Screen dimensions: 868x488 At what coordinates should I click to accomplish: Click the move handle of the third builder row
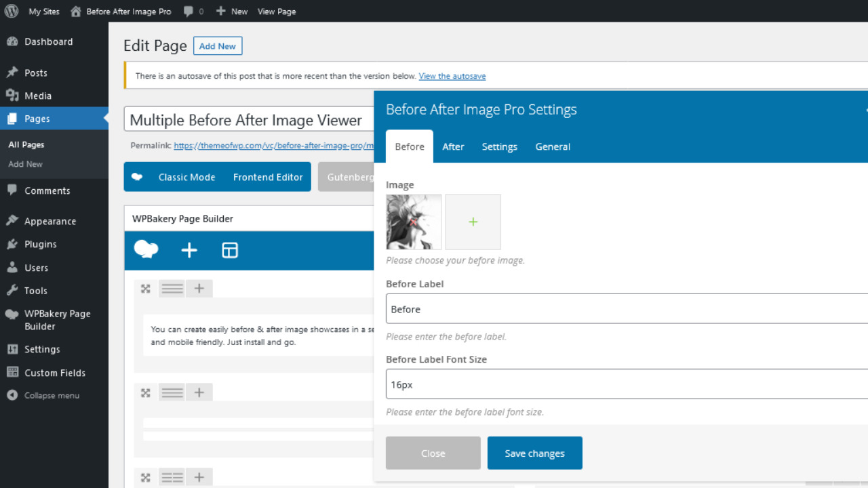pyautogui.click(x=145, y=478)
